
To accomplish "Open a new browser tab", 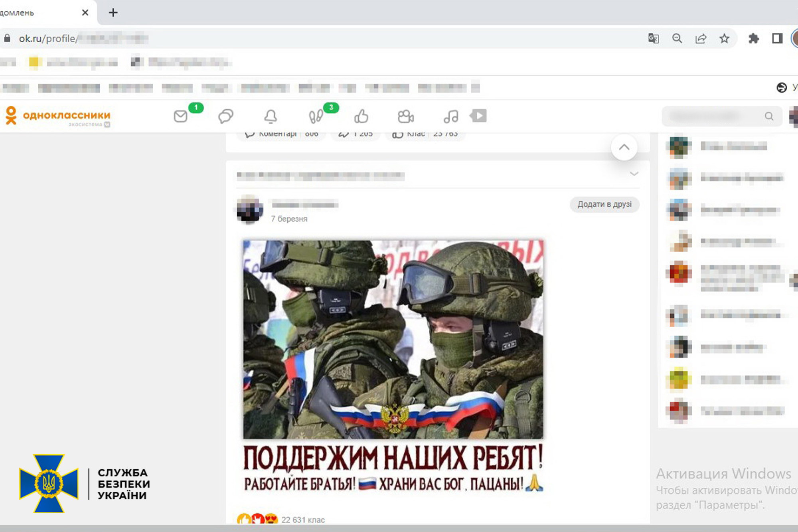I will point(113,13).
